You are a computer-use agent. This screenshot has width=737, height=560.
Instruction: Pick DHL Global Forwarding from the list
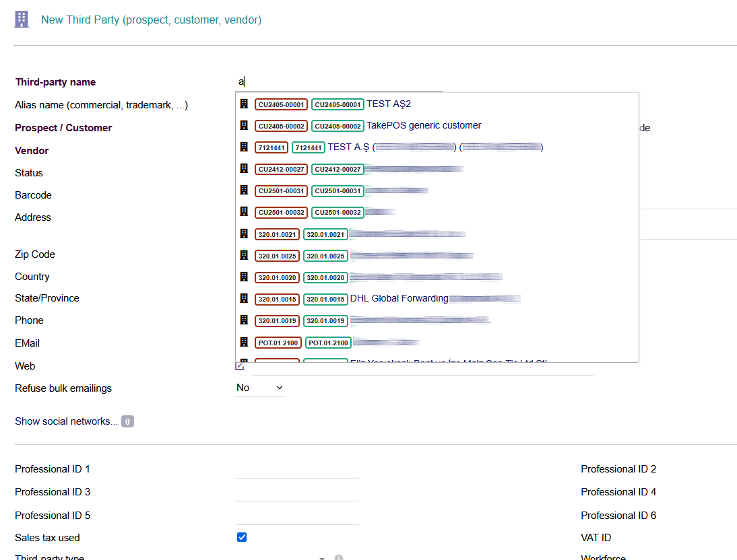[399, 298]
